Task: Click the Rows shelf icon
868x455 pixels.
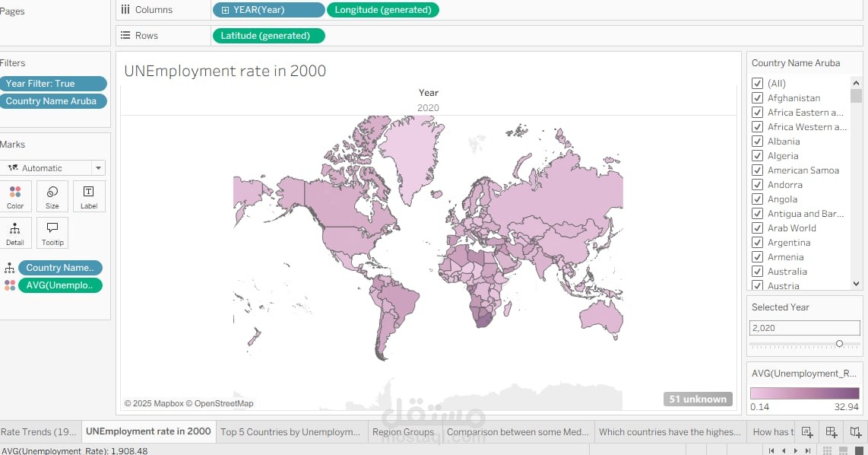Action: click(x=125, y=36)
